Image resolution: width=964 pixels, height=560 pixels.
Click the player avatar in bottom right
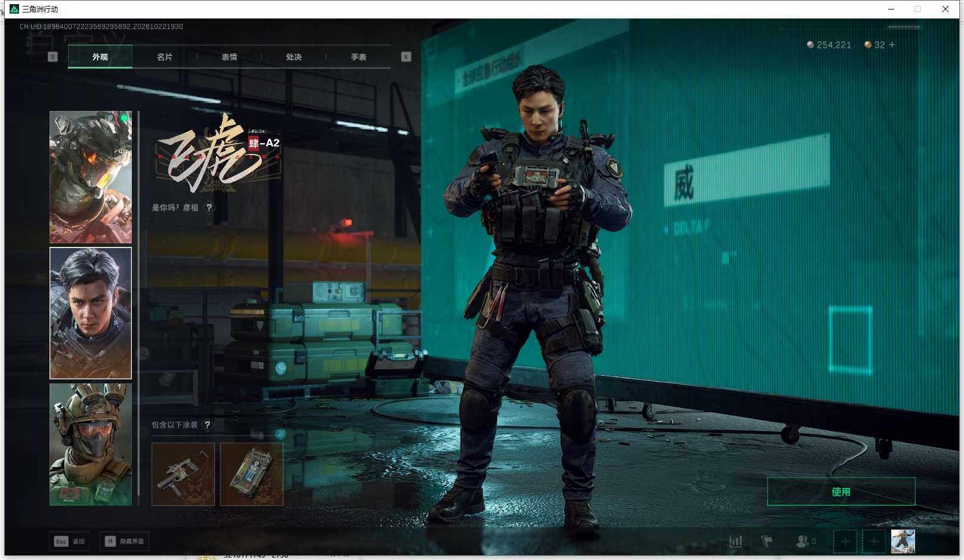(903, 542)
